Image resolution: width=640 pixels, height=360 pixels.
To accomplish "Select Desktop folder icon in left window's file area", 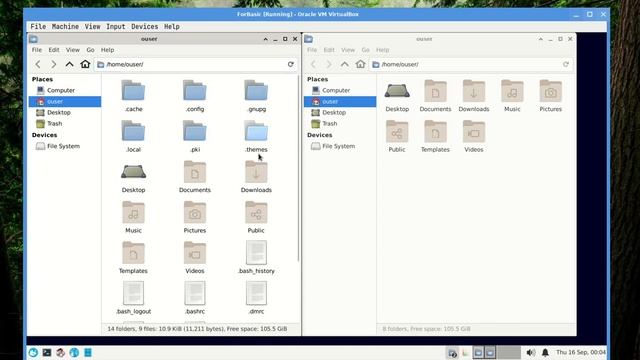I will 133,177.
